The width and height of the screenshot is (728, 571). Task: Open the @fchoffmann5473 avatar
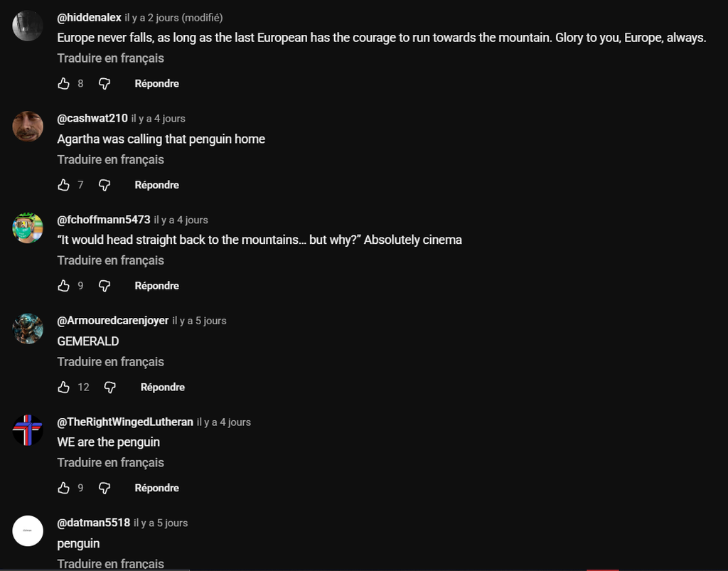click(x=28, y=228)
